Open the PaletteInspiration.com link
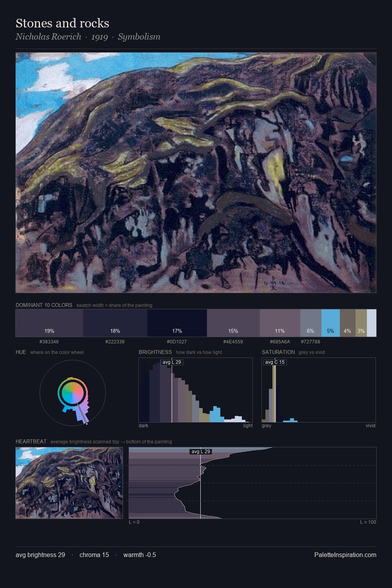Screen dimensions: 392x588 tap(345, 555)
